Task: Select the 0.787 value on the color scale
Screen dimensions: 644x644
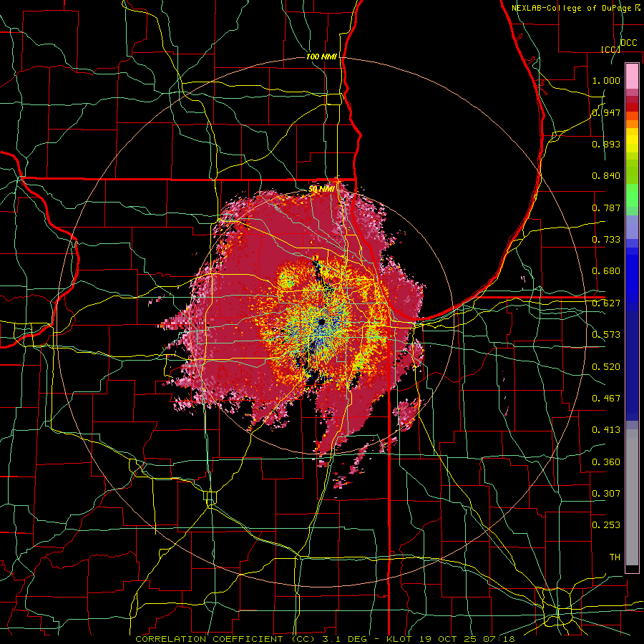Action: pyautogui.click(x=606, y=208)
